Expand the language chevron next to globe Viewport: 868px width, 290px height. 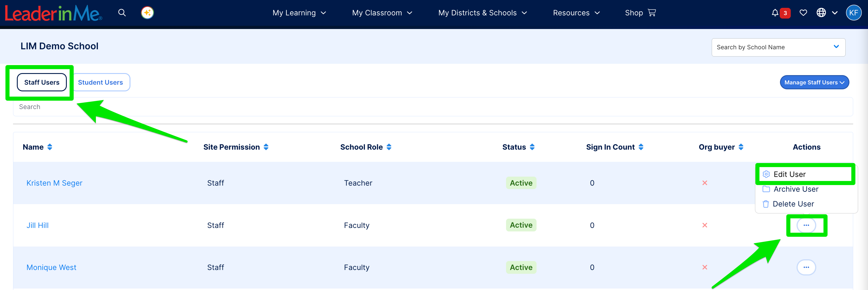[x=835, y=13]
